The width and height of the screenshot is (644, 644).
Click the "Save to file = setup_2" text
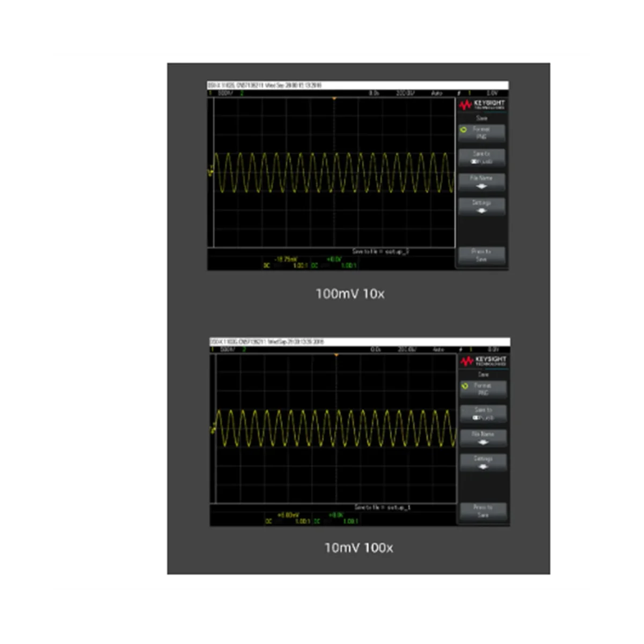tap(380, 251)
